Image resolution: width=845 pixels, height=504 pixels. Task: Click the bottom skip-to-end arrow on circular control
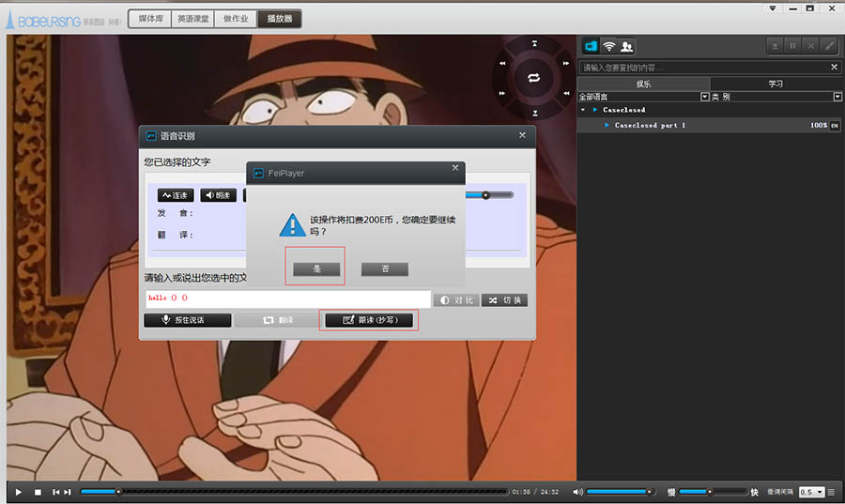click(x=534, y=113)
